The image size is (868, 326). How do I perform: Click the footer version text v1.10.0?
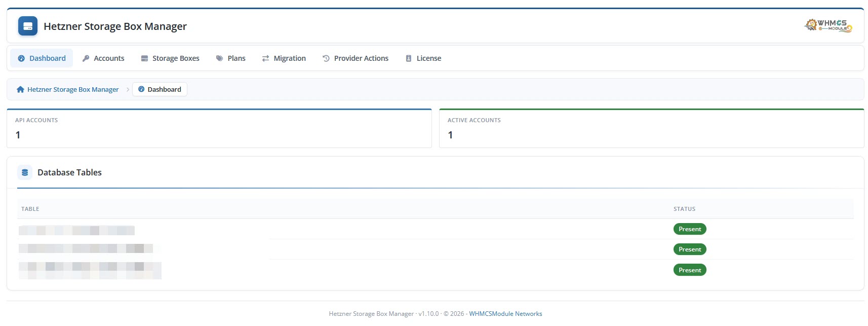[428, 314]
